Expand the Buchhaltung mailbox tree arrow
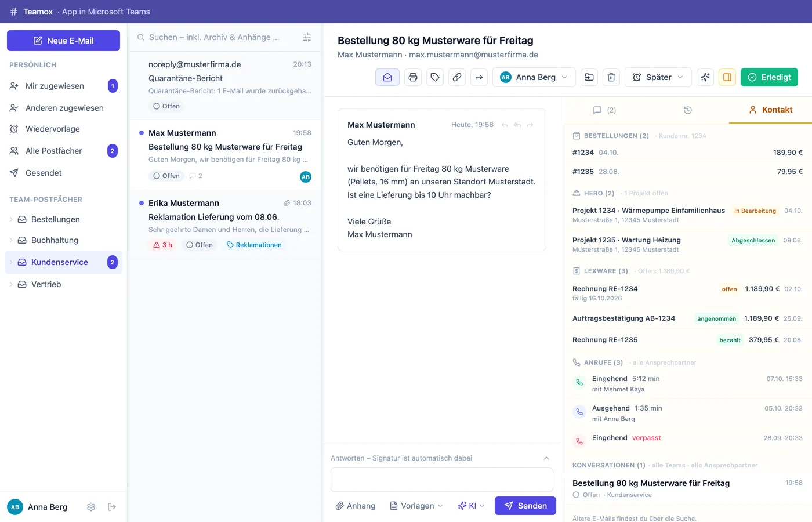Screen dimensions: 812x522 11,240
